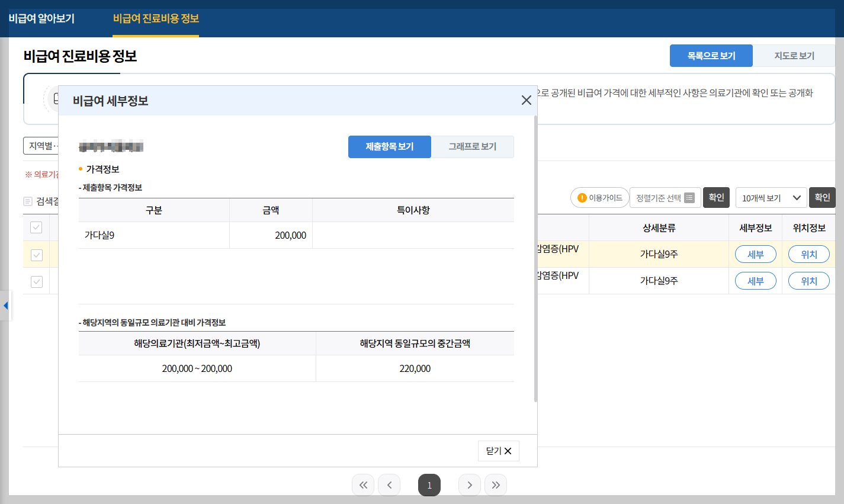Click 확인 next to 10개씩 보기

(822, 197)
